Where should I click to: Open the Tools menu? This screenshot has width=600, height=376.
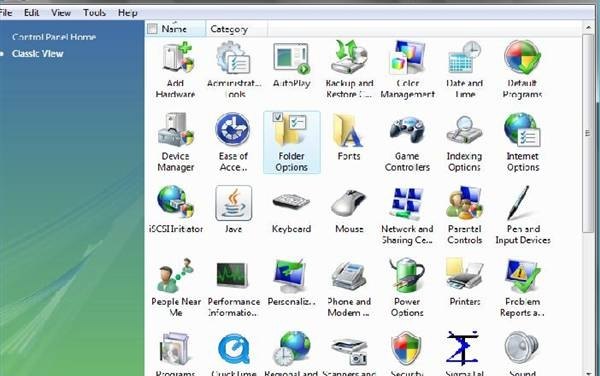tap(95, 13)
